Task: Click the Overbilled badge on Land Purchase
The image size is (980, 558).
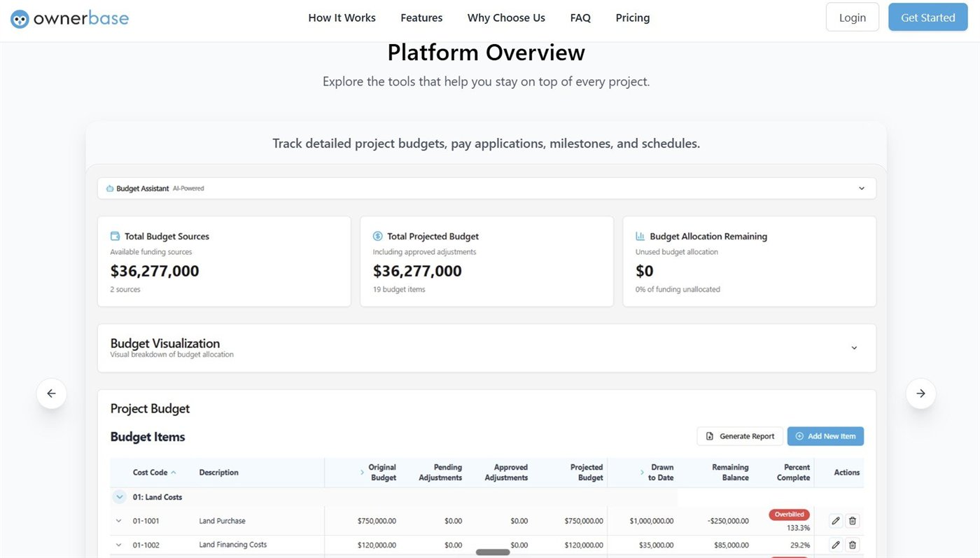Action: 789,515
